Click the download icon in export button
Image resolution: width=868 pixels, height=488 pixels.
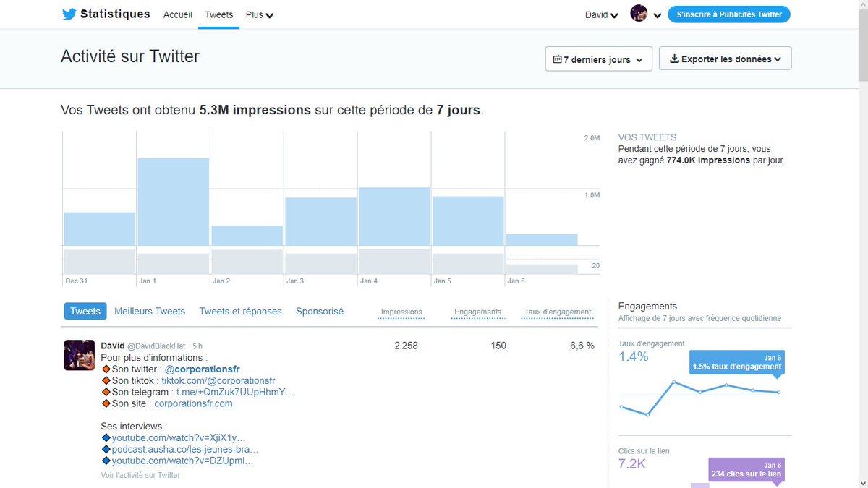pos(674,59)
